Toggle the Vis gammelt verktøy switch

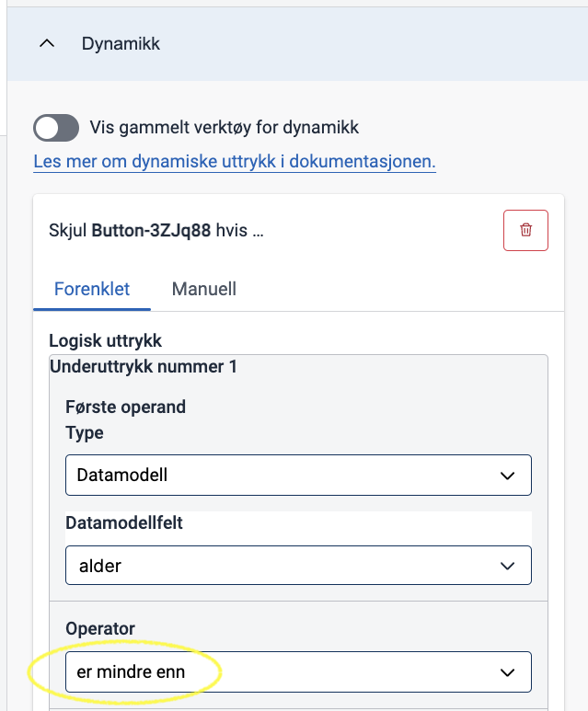coord(56,128)
